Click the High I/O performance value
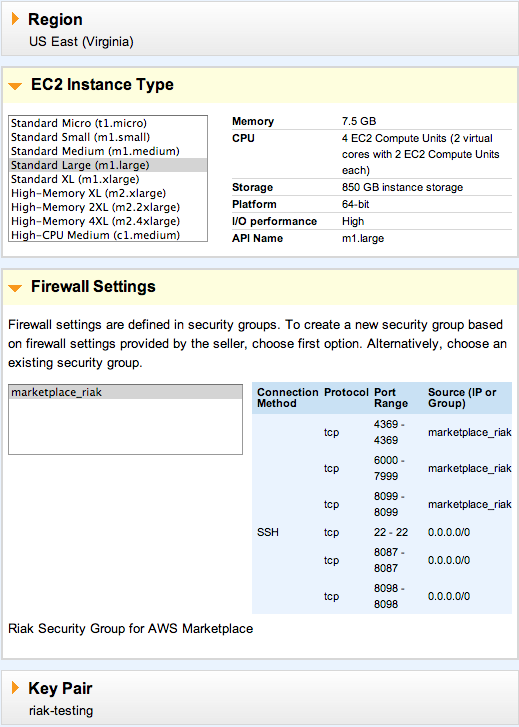The image size is (519, 727). (x=353, y=222)
